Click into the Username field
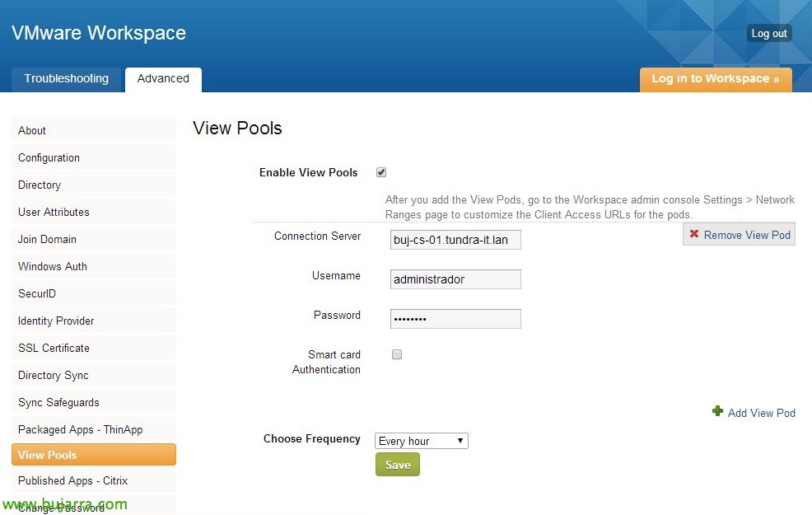Viewport: 812px width, 515px height. pyautogui.click(x=455, y=279)
